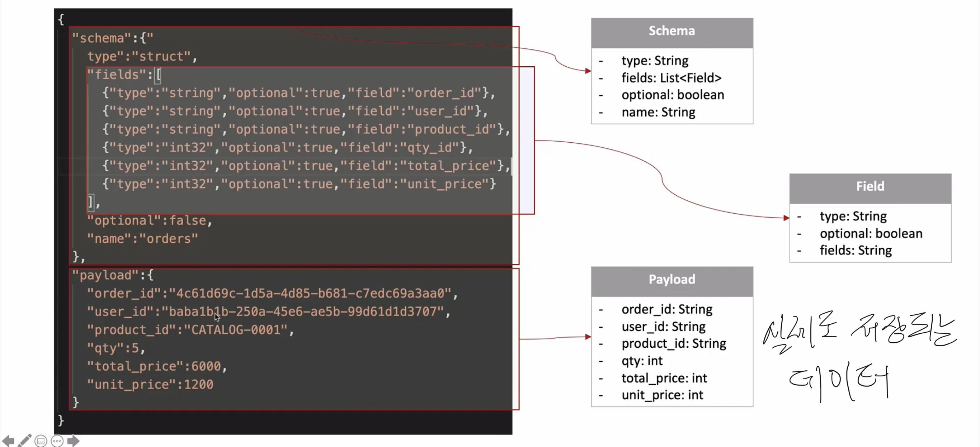Select "type: String" in the Field box

pos(853,216)
